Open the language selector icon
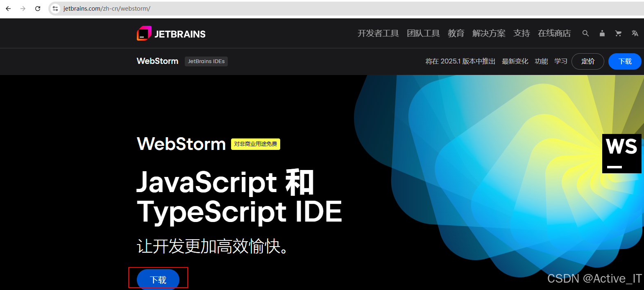 (635, 33)
